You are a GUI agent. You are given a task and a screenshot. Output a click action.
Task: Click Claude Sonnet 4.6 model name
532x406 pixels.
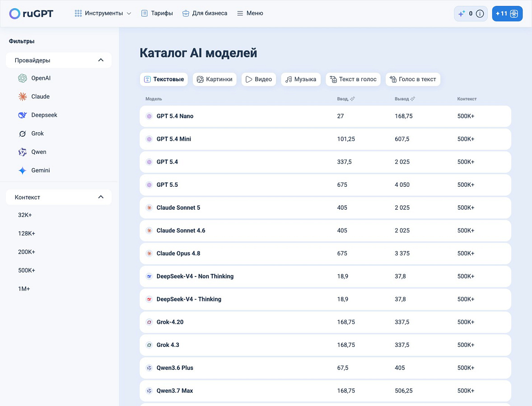[181, 231]
